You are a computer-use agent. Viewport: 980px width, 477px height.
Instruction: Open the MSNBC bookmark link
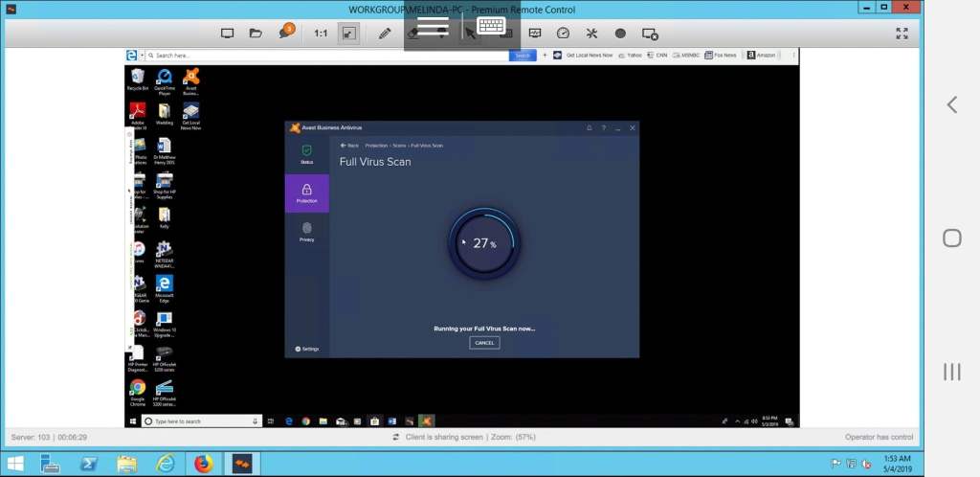pyautogui.click(x=685, y=55)
